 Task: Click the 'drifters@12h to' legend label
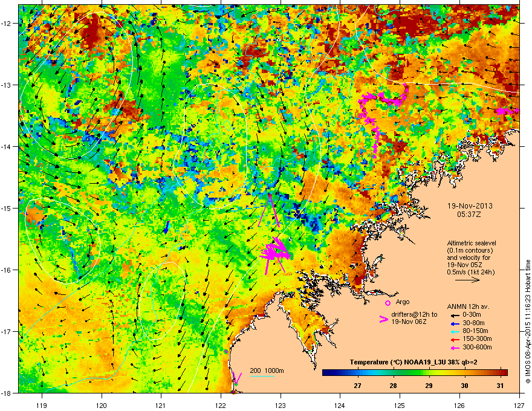point(414,314)
